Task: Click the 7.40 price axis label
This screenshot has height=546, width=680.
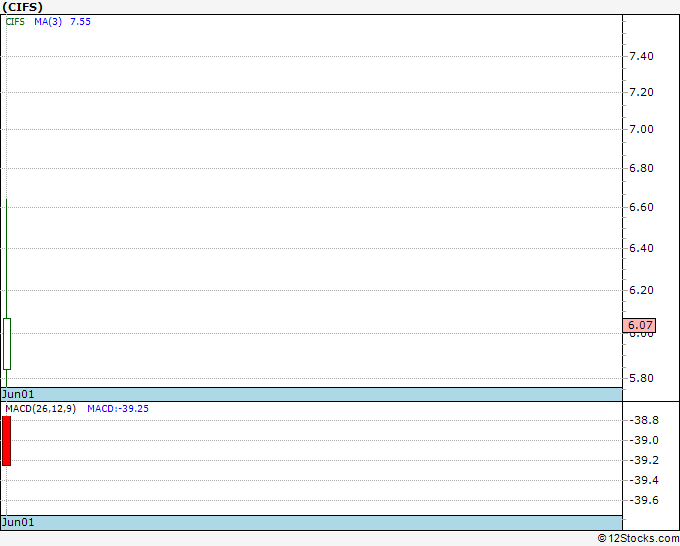Action: (x=641, y=56)
